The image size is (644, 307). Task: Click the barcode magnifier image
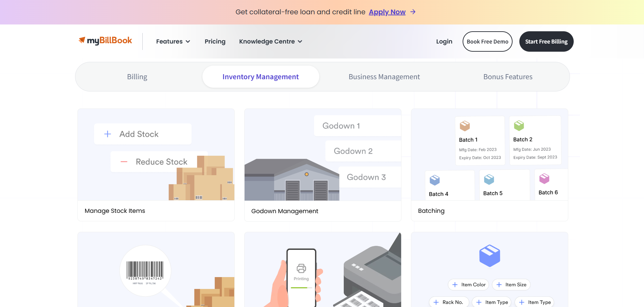click(x=145, y=271)
